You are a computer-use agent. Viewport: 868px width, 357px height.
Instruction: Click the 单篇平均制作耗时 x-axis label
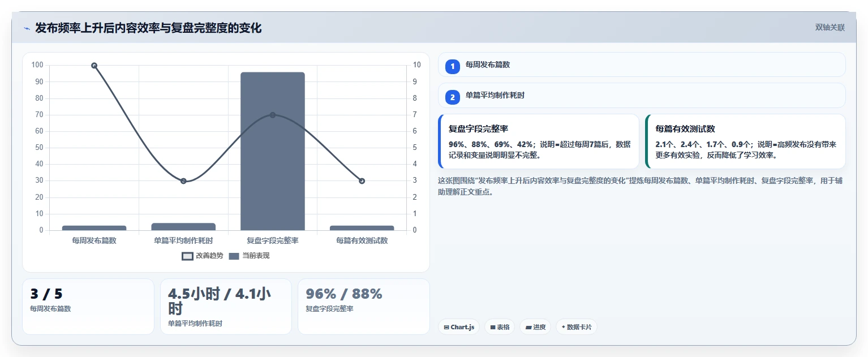(183, 240)
